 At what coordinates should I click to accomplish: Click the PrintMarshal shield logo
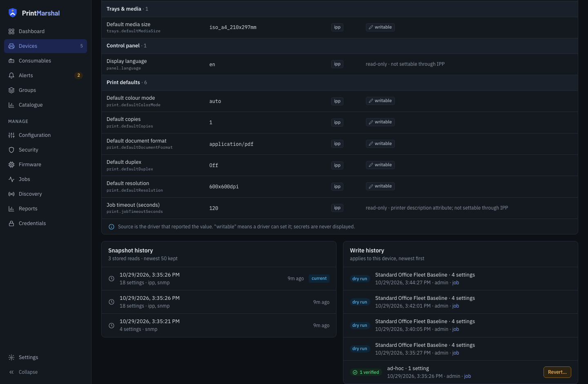[x=13, y=13]
